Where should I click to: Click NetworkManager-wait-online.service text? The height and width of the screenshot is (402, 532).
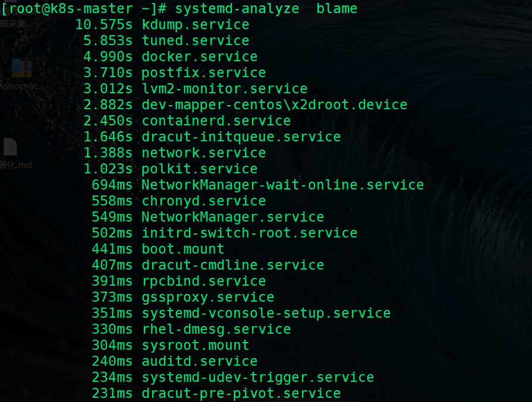pyautogui.click(x=282, y=185)
